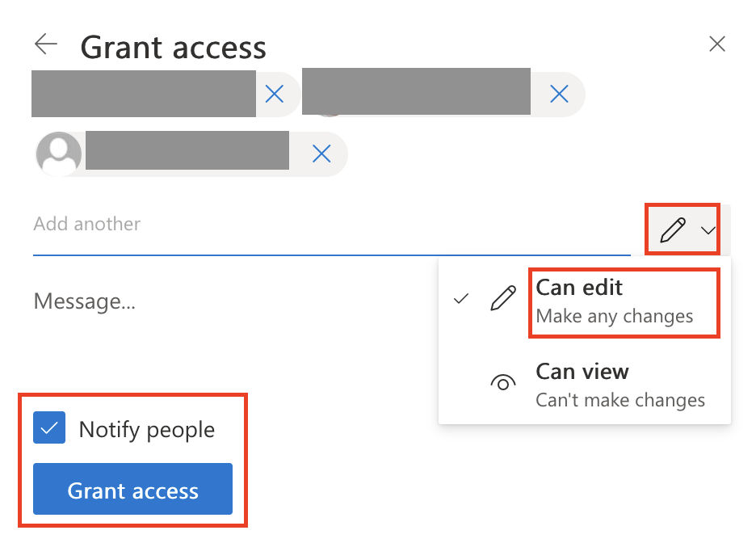756x543 pixels.
Task: Click the back arrow in Grant access dialog
Action: coord(46,45)
